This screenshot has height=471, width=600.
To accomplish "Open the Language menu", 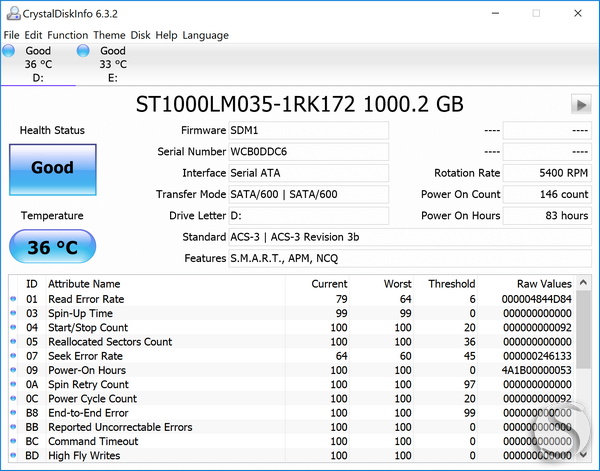I will point(205,35).
